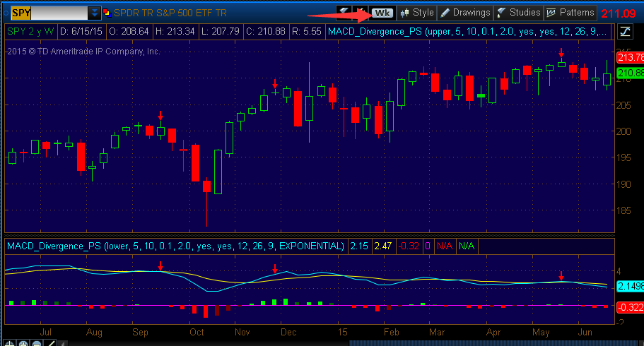Viewport: 644px width, 346px height.
Task: Click the divergence arrow above mid-September price candle
Action: (160, 115)
